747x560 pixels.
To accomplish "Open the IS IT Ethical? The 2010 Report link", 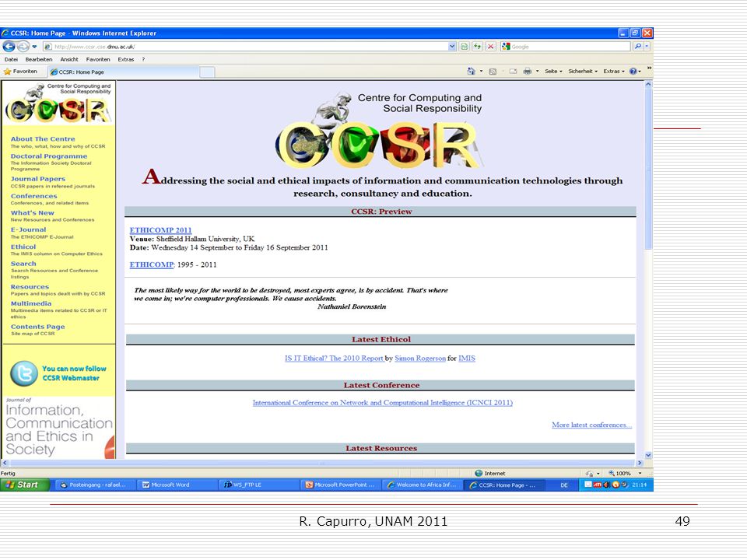I will coord(335,358).
